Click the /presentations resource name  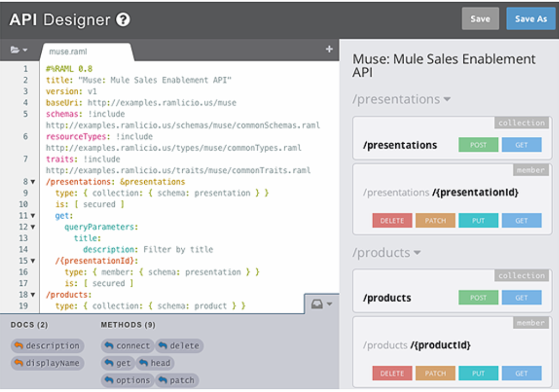click(400, 145)
